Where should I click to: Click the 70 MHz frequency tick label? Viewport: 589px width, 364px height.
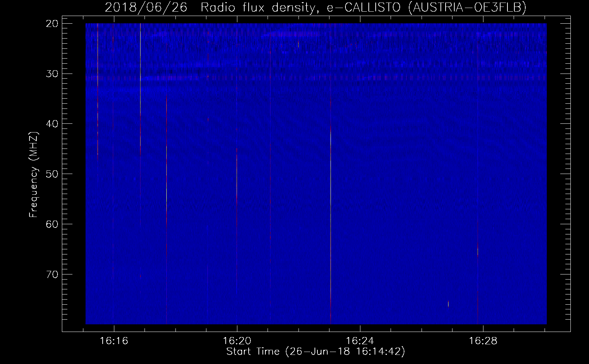(52, 274)
